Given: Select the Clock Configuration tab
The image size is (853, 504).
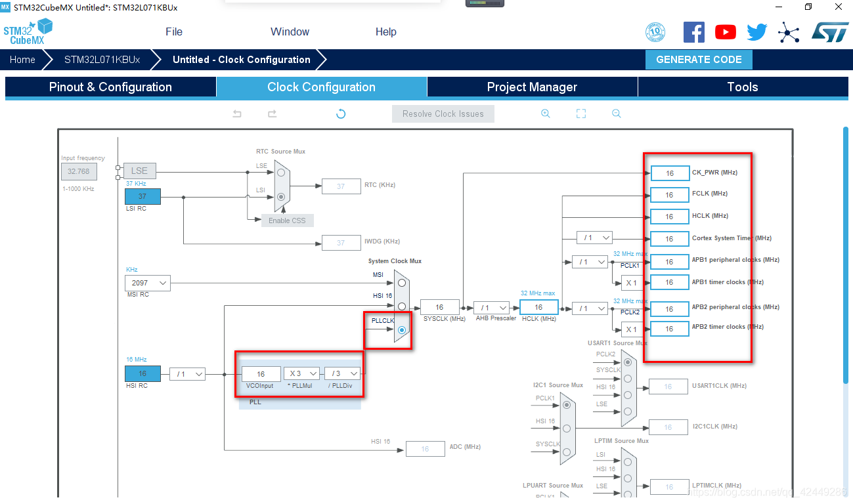Looking at the screenshot, I should click(x=322, y=87).
